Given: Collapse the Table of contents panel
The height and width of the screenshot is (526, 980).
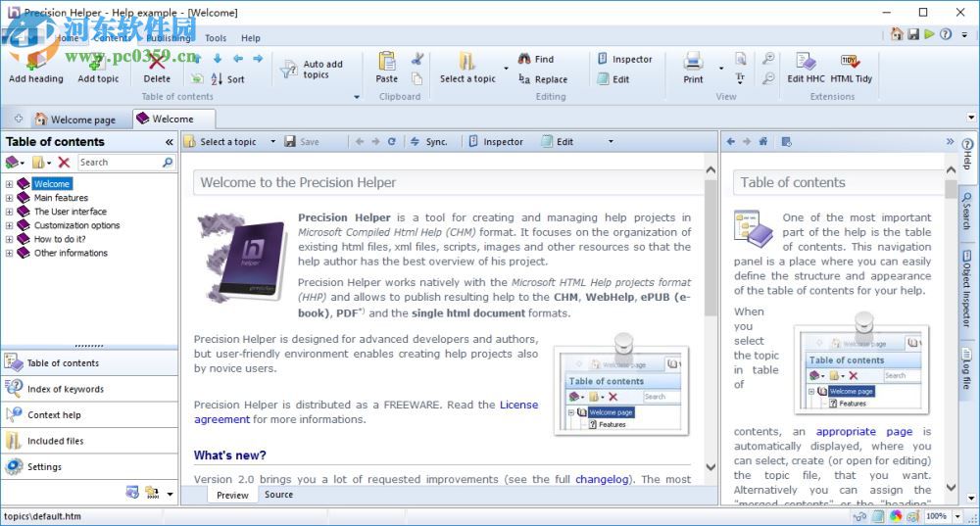Looking at the screenshot, I should 169,142.
